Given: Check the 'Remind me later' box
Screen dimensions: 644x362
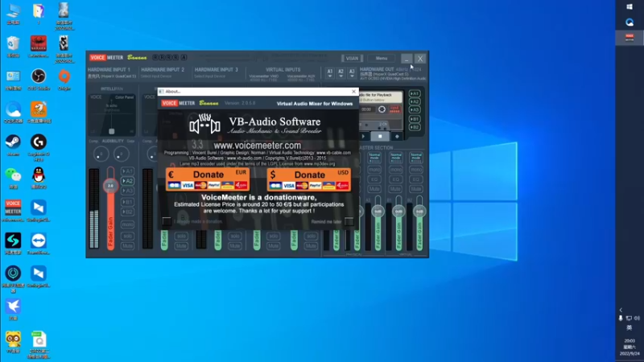Looking at the screenshot, I should 349,221.
